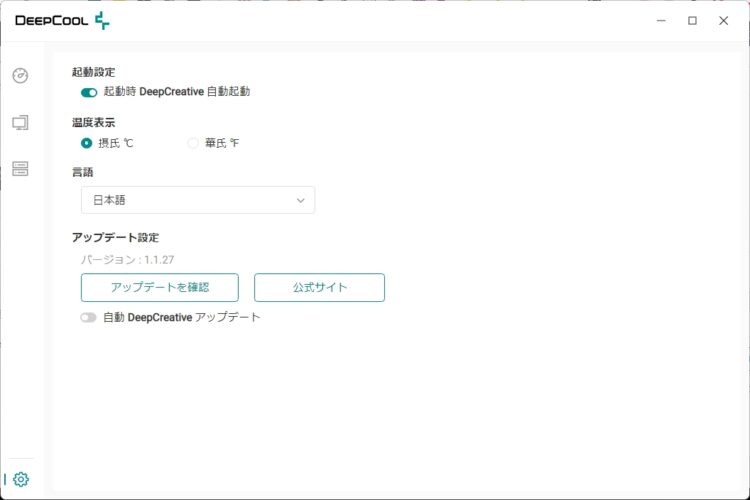Click the DeepCool logo in title bar
This screenshot has width=750, height=500.
tap(62, 20)
